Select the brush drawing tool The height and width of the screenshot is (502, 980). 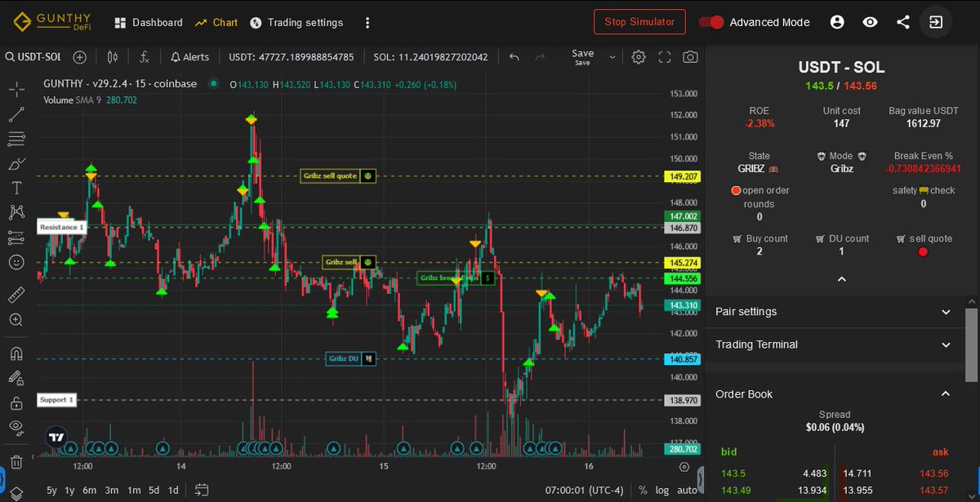point(16,163)
